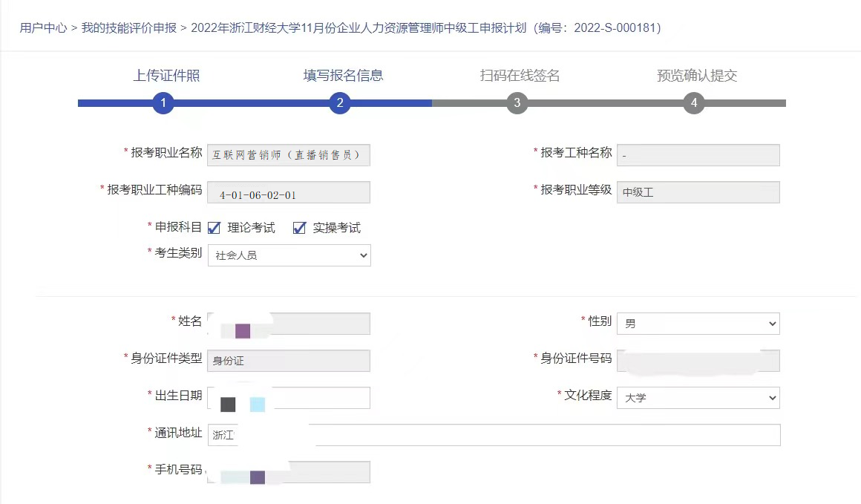Viewport: 861px width, 504px height.
Task: Click step 1 circle for uploading ID photo
Action: point(163,103)
